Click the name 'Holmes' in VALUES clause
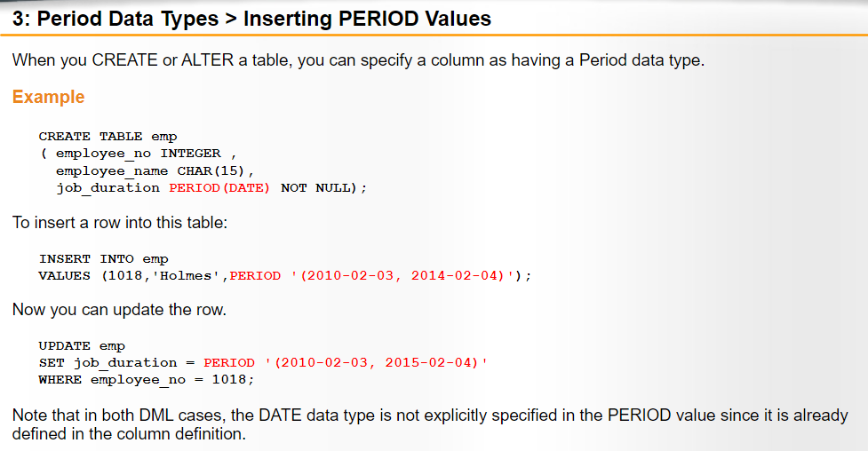Image resolution: width=868 pixels, height=451 pixels. pyautogui.click(x=186, y=275)
